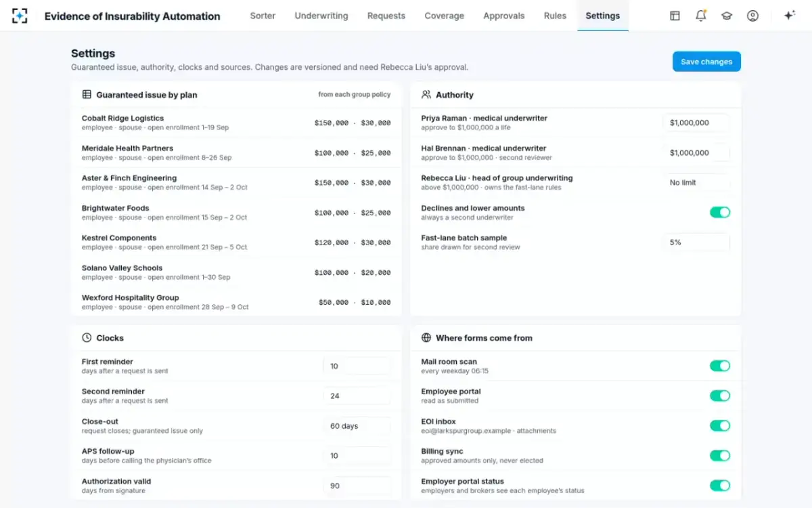Click Solano Valley's $100,000 · $20,000 amounts

[x=353, y=272]
